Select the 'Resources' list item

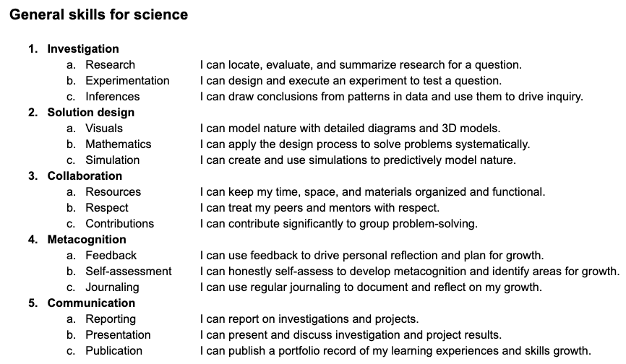pyautogui.click(x=113, y=192)
